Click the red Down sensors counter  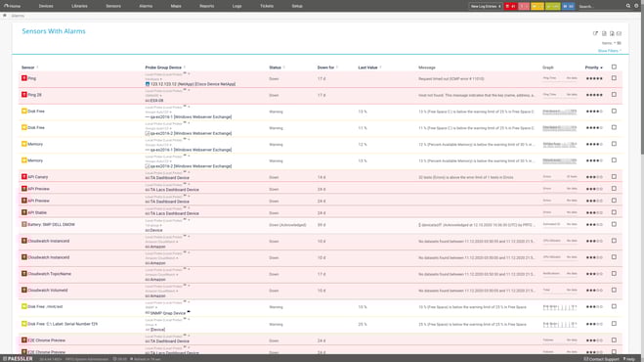coord(510,6)
